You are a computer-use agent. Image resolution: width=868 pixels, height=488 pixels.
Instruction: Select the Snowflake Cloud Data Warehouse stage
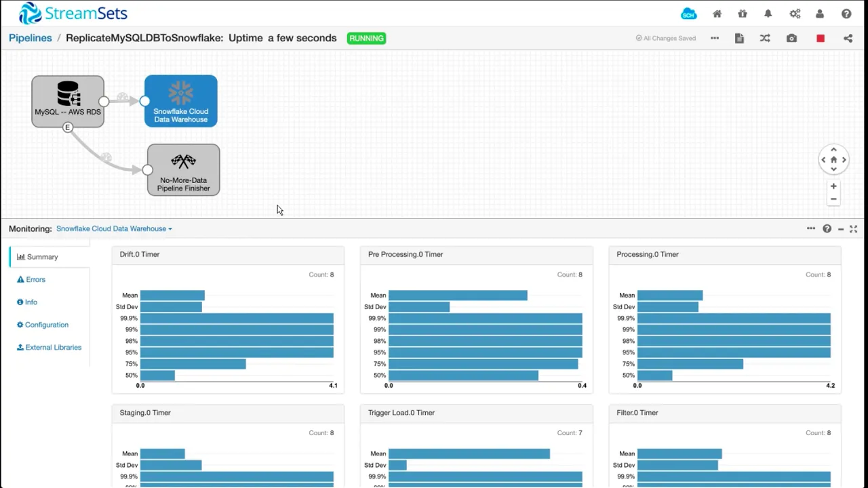(x=181, y=101)
